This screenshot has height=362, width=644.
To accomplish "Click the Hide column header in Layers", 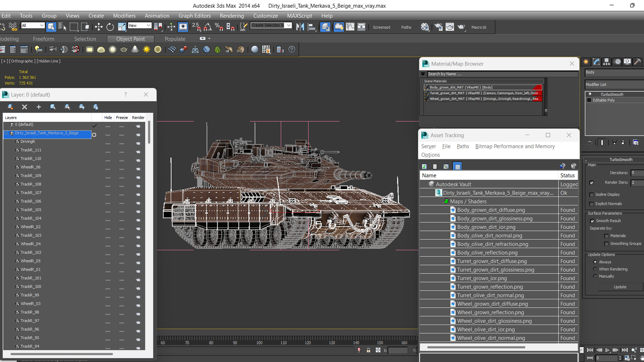I will [x=108, y=118].
